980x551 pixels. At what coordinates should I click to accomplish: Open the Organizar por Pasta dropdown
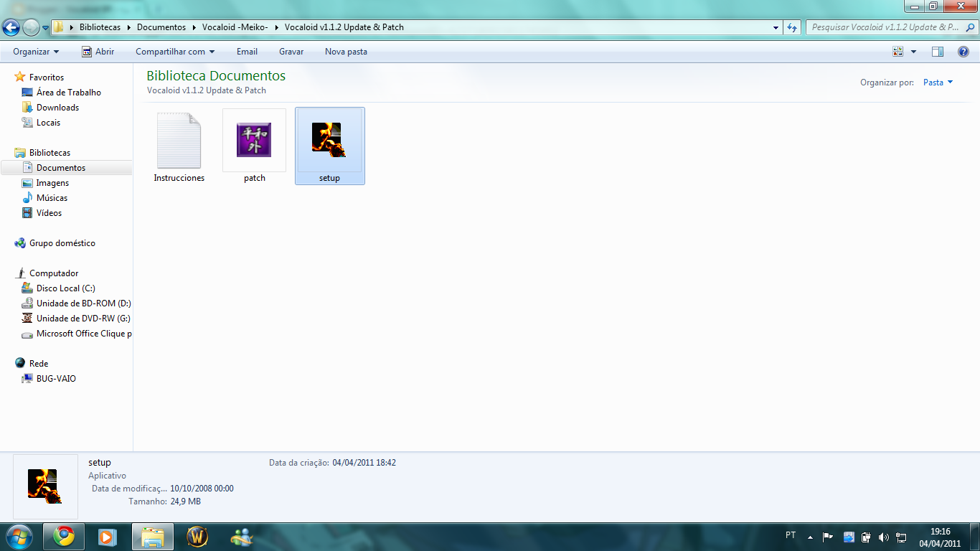click(x=938, y=83)
